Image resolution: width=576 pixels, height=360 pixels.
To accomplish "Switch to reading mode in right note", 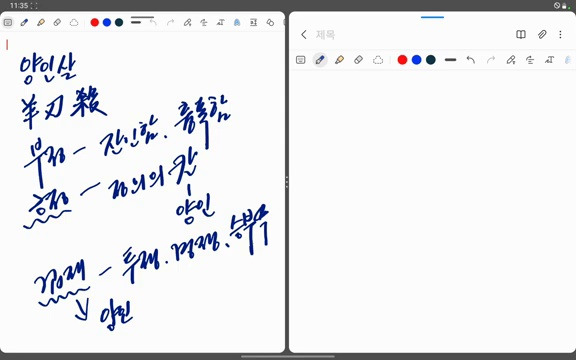I will pyautogui.click(x=521, y=35).
